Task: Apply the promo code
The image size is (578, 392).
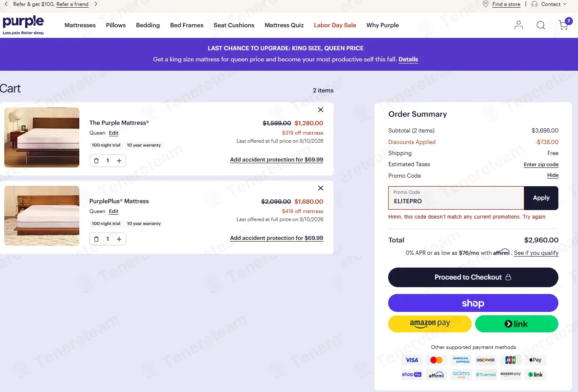Action: click(x=541, y=198)
